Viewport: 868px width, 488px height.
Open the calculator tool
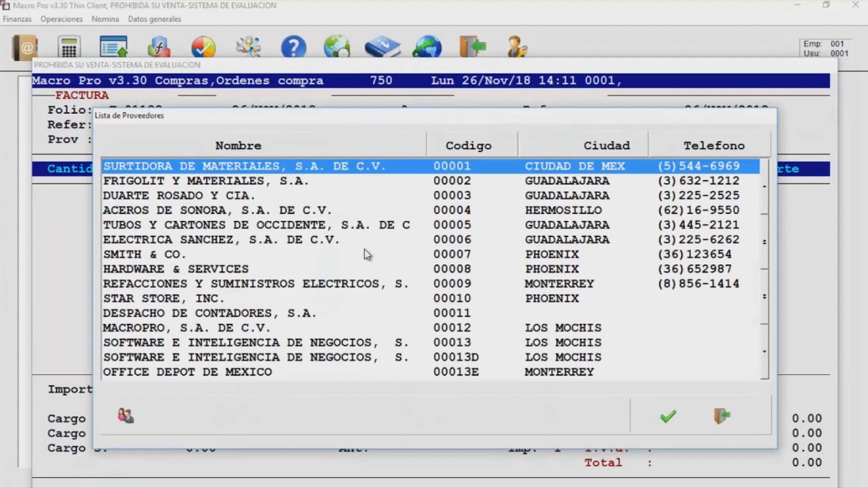coord(68,47)
